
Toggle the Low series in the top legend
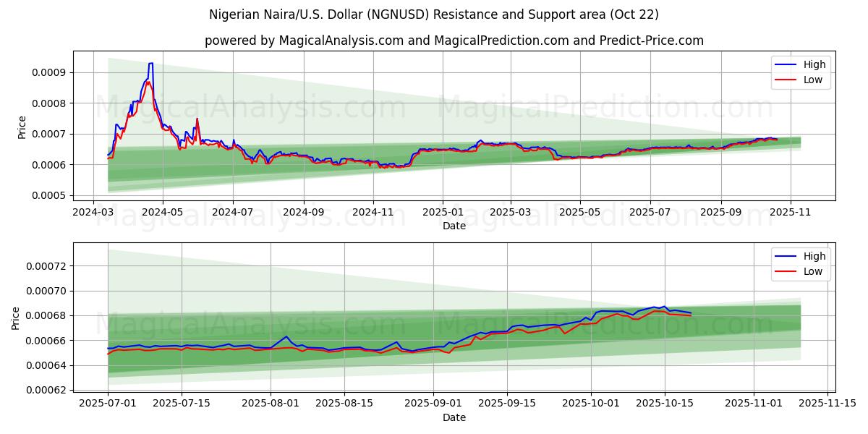tap(812, 80)
